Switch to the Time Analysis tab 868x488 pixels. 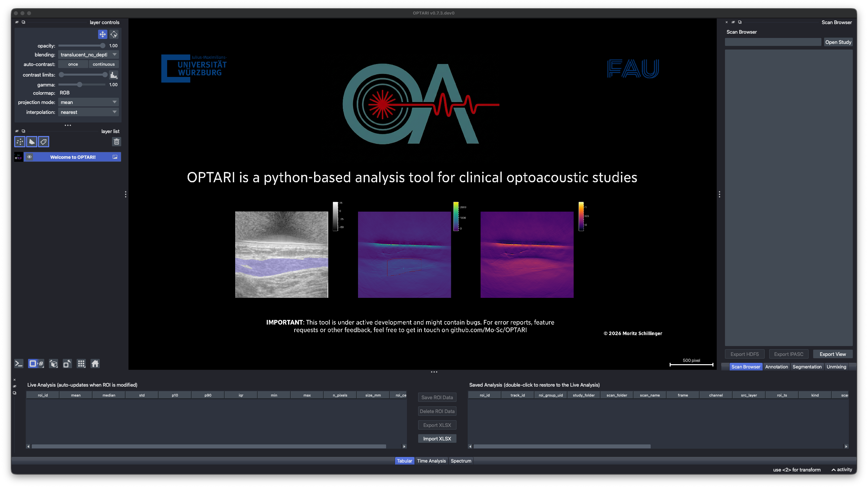tap(431, 461)
